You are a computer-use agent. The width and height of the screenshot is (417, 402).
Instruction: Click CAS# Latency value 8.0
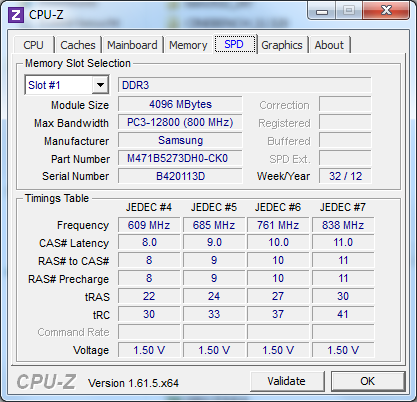pyautogui.click(x=149, y=242)
